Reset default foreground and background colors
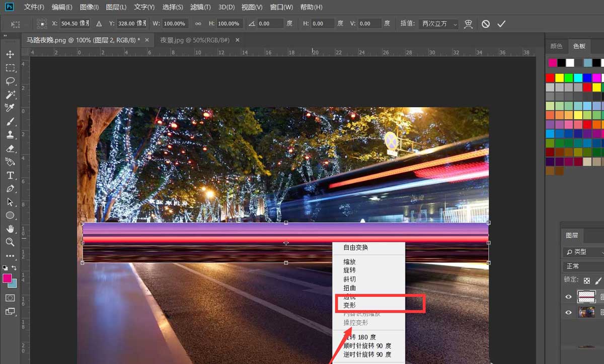This screenshot has height=364, width=604. click(x=5, y=267)
